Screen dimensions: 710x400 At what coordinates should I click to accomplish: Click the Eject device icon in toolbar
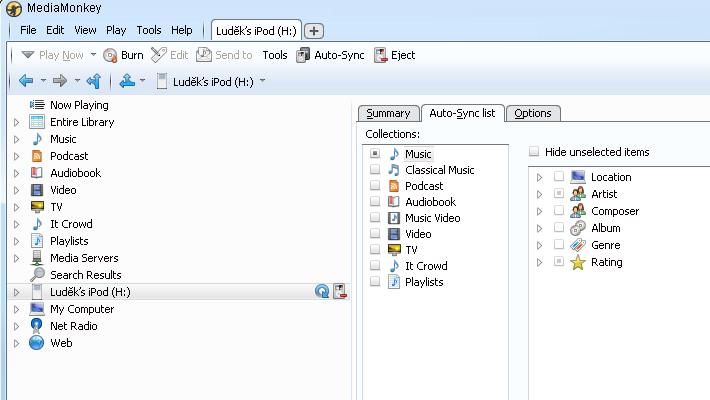[x=380, y=55]
